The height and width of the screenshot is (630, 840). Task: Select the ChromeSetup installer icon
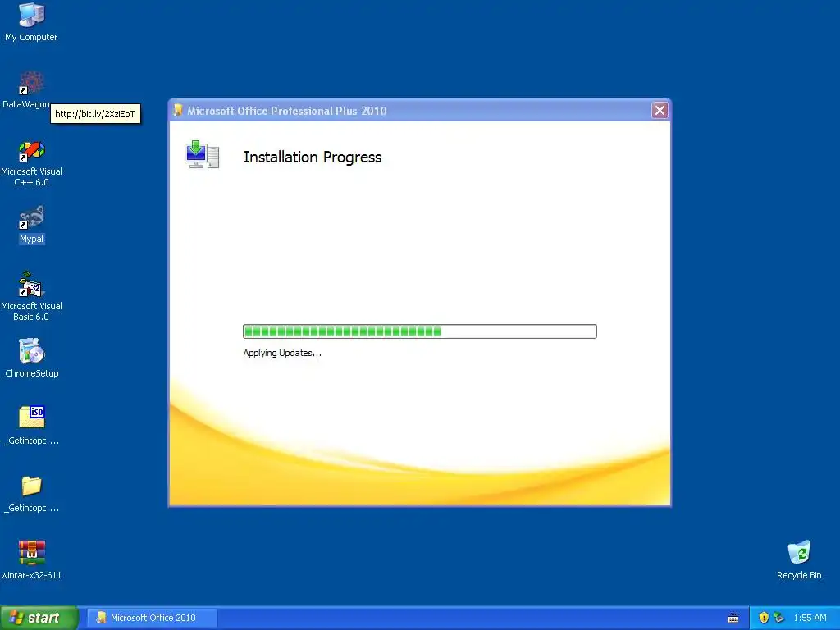31,358
